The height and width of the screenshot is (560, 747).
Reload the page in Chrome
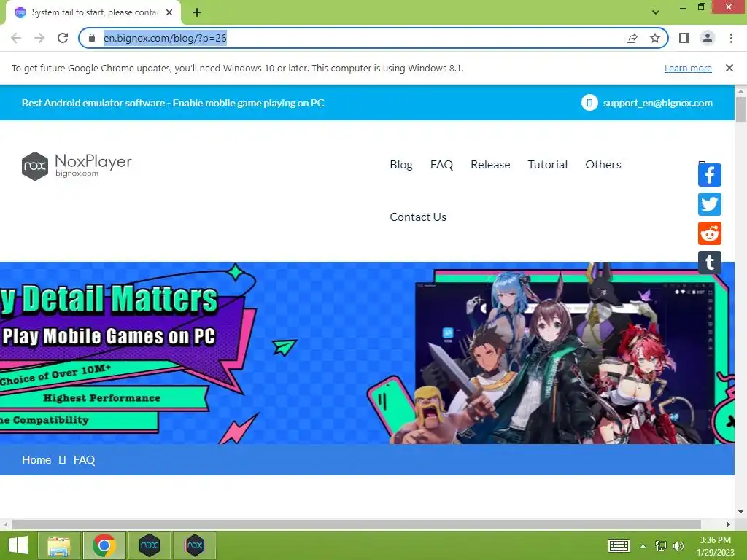[63, 38]
